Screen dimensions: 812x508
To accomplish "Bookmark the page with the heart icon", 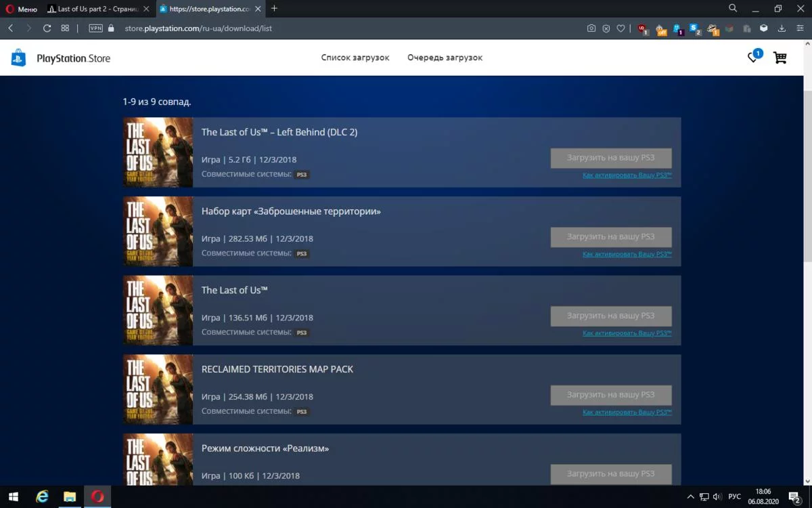I will (x=621, y=28).
